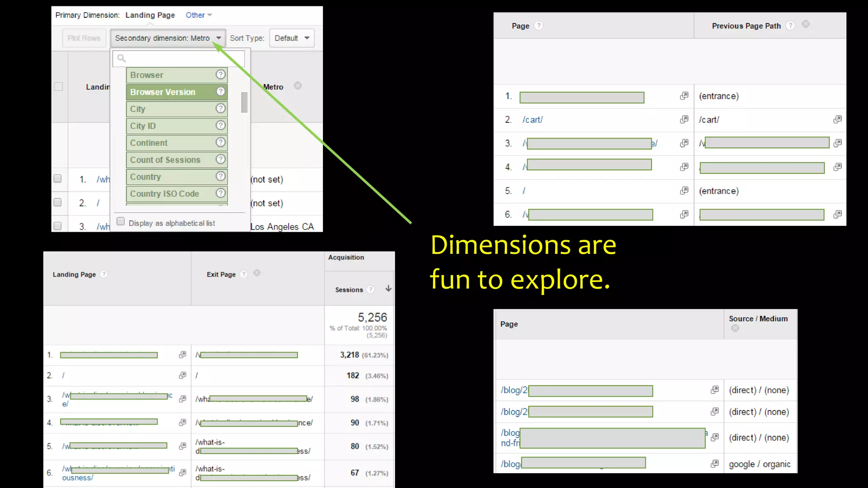Open help icon for Browser Version dimension
The image size is (868, 488).
click(x=220, y=91)
